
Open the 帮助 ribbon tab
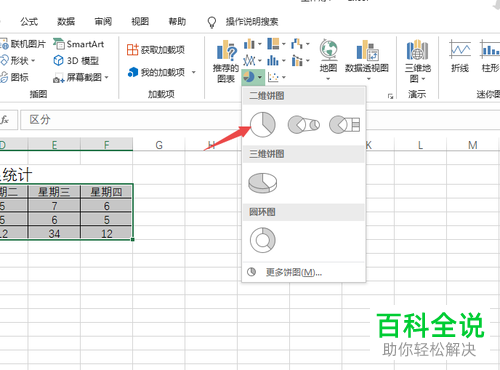coord(177,22)
